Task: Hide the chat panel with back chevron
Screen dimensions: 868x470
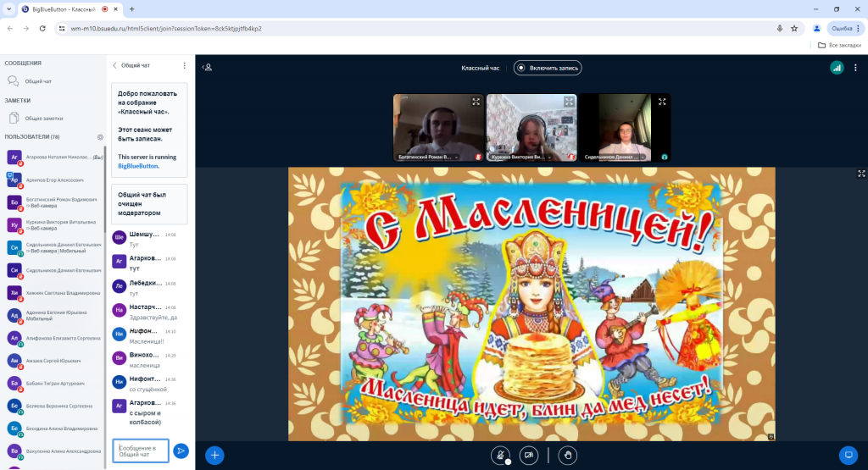Action: [x=114, y=65]
